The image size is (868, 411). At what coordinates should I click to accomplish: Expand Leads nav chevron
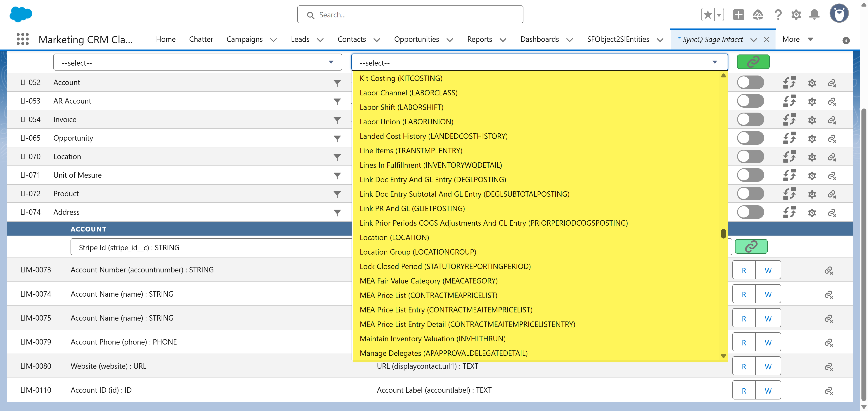click(x=320, y=40)
